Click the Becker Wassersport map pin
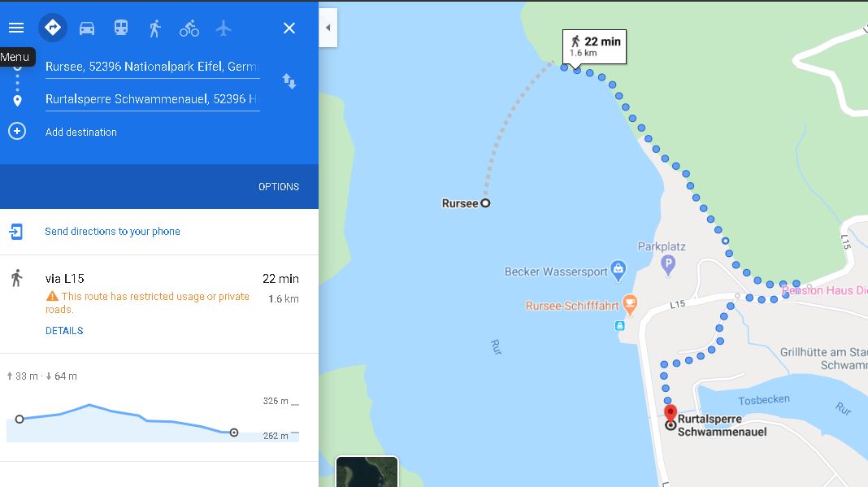This screenshot has width=868, height=487. click(618, 270)
